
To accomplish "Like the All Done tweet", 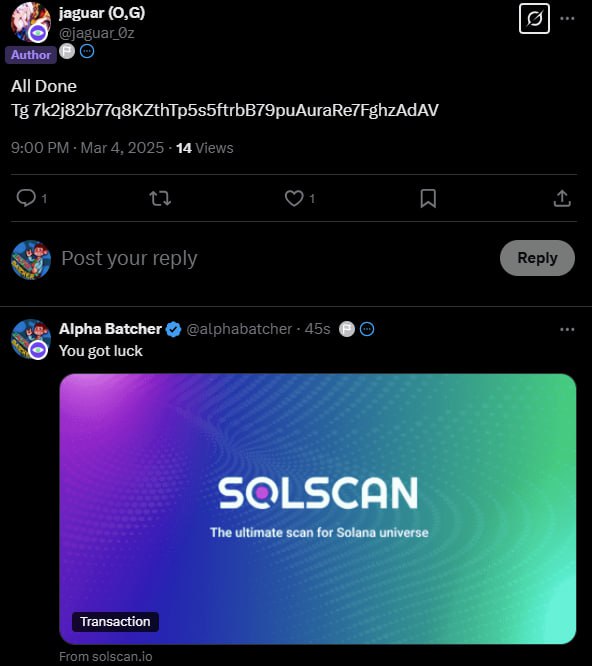I will coord(294,198).
